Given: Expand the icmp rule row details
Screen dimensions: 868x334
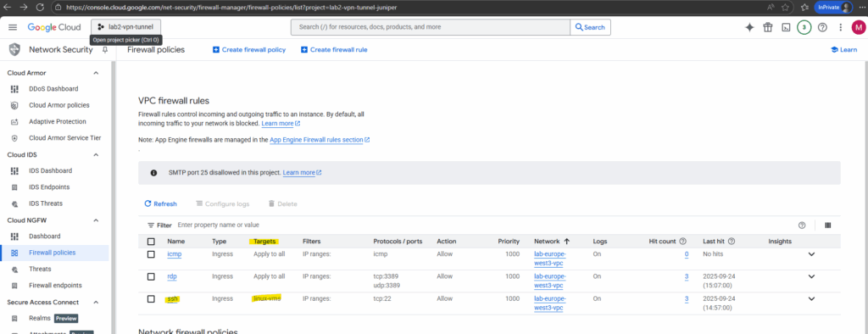Looking at the screenshot, I should [811, 254].
